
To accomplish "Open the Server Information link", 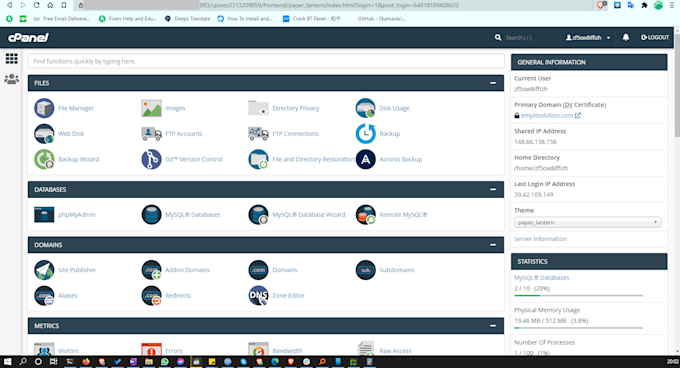I will coord(540,239).
